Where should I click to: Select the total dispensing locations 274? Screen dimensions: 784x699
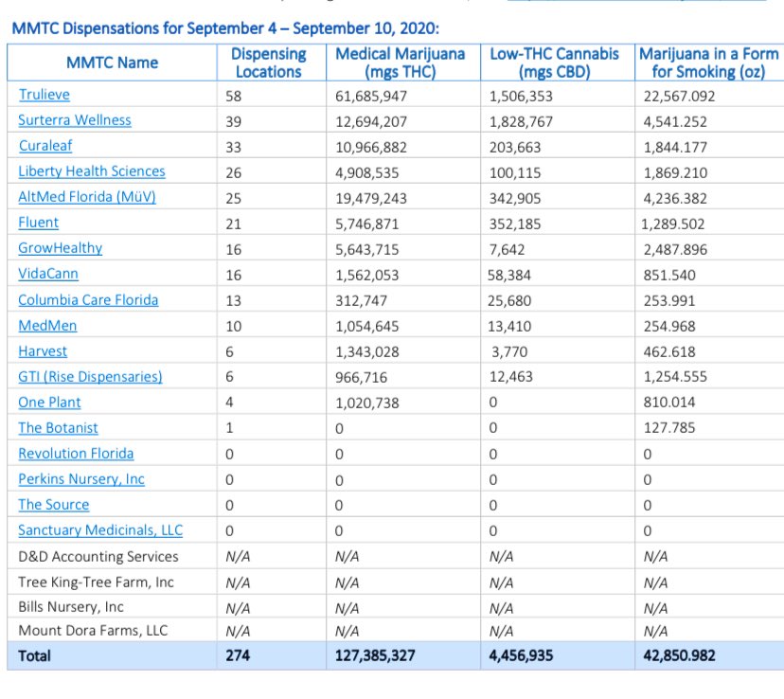coord(238,655)
